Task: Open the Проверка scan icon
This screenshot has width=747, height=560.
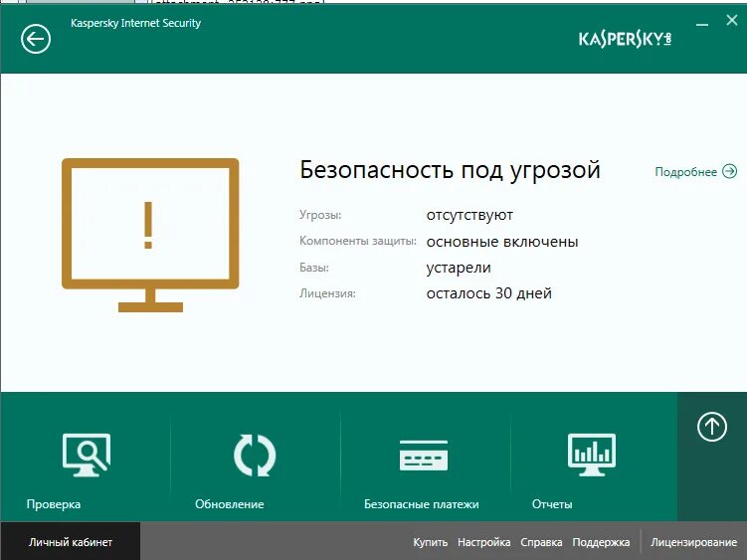Action: click(87, 456)
